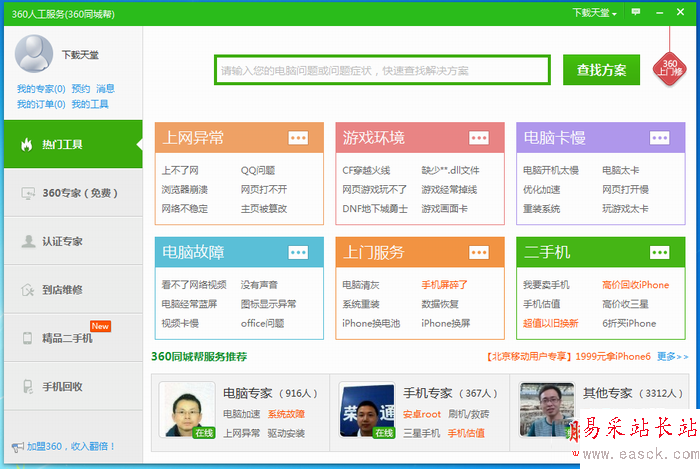This screenshot has height=469, width=700.
Task: Click the 加盟360，收入翻倍 link
Action: 71,446
